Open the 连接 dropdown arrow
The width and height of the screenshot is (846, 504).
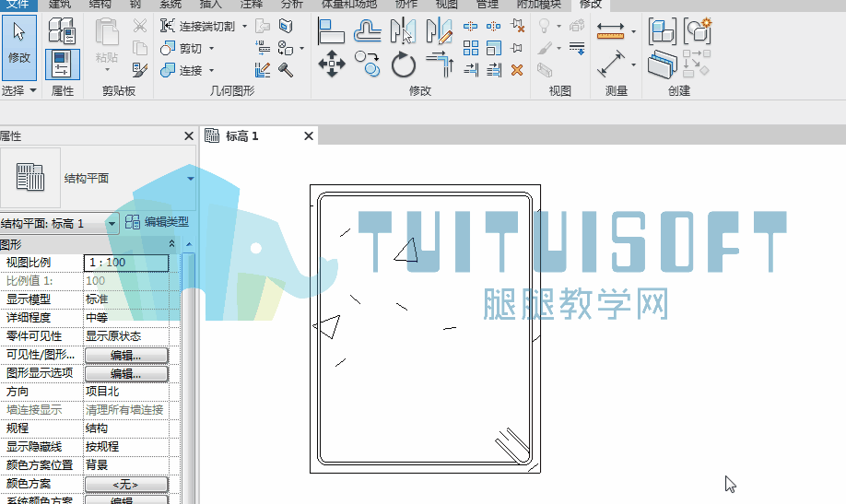tap(212, 70)
